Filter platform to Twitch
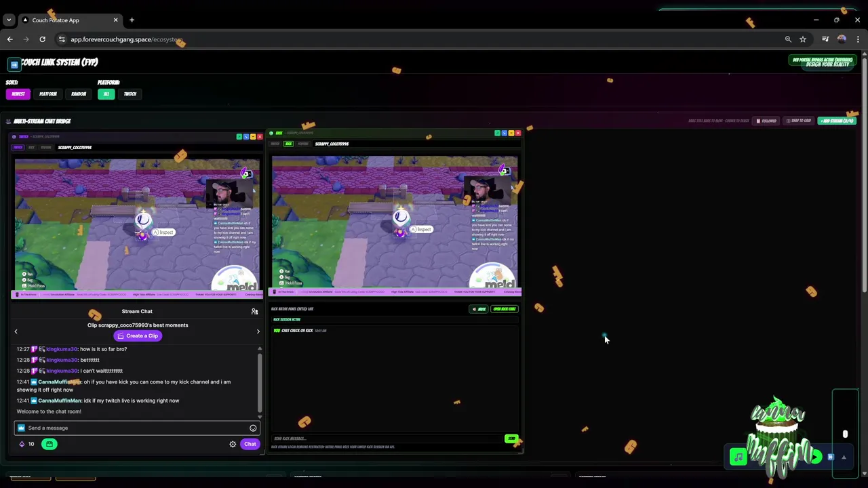The width and height of the screenshot is (868, 488). (130, 94)
